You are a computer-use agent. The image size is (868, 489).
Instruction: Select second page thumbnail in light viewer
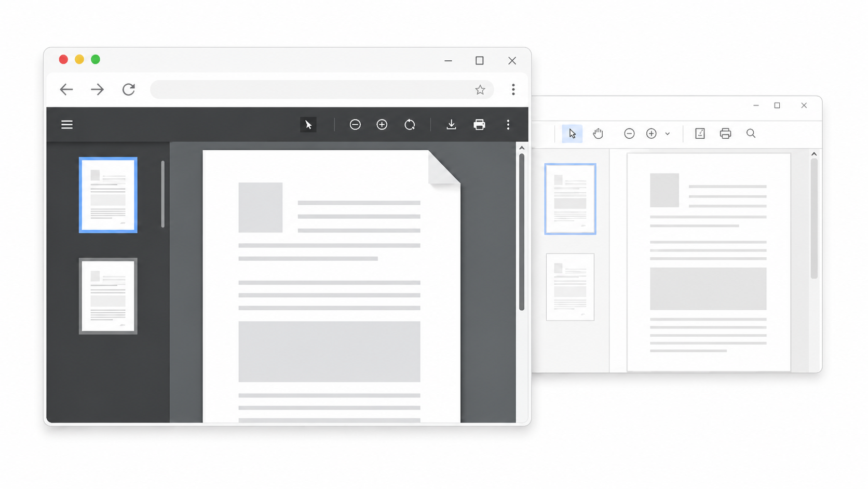[x=570, y=287]
